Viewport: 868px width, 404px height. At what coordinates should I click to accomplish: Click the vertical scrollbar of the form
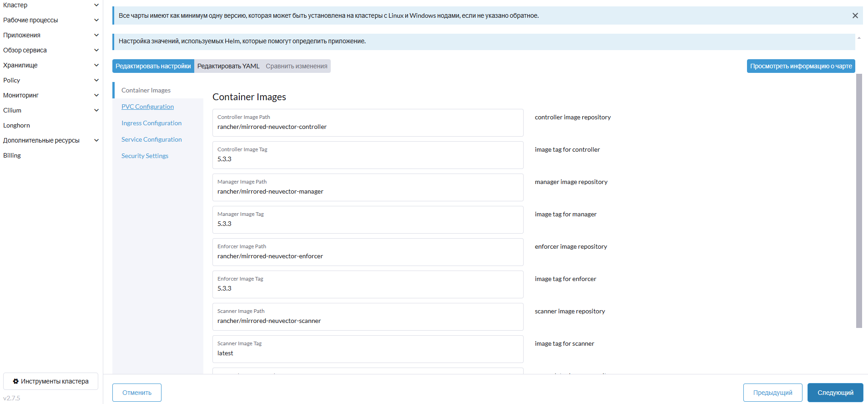pos(859,200)
